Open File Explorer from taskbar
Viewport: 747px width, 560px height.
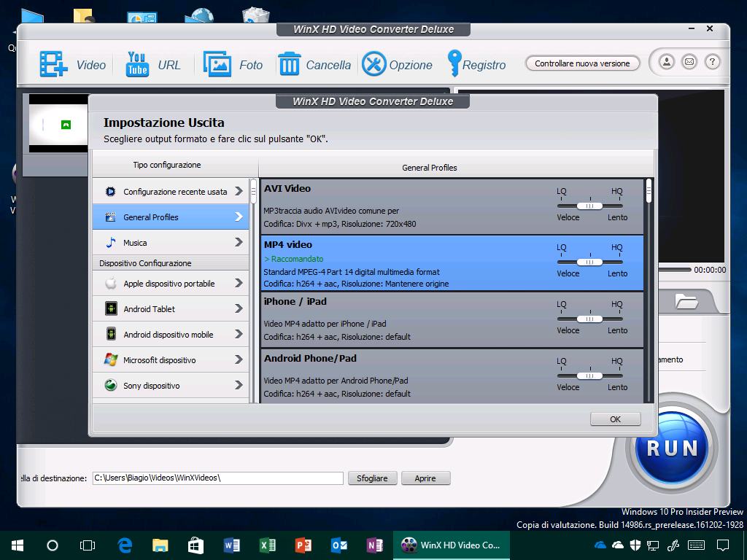[x=160, y=545]
